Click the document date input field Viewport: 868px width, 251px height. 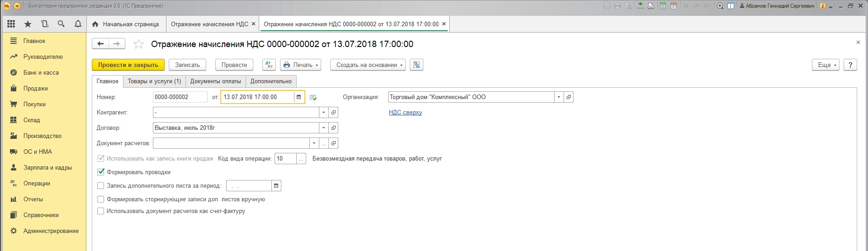258,97
